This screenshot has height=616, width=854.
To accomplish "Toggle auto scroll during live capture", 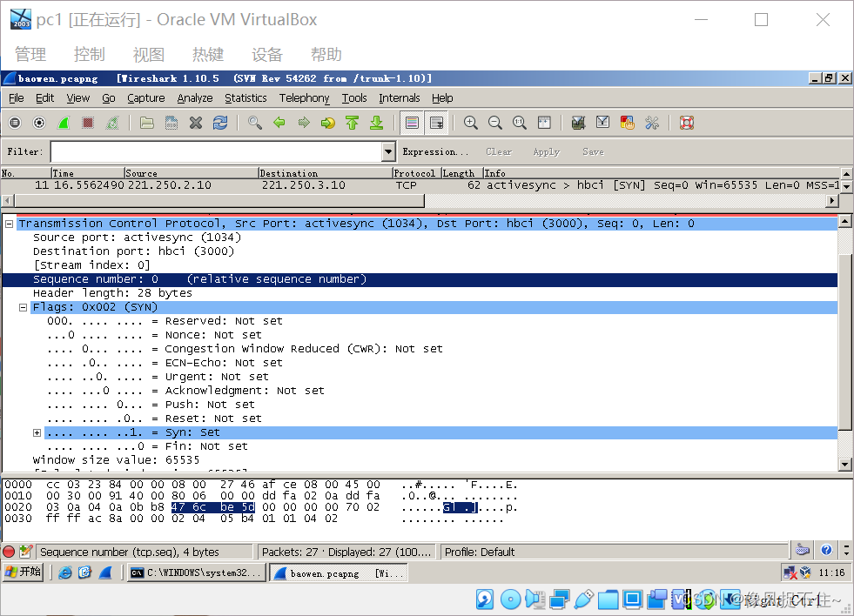I will point(437,123).
